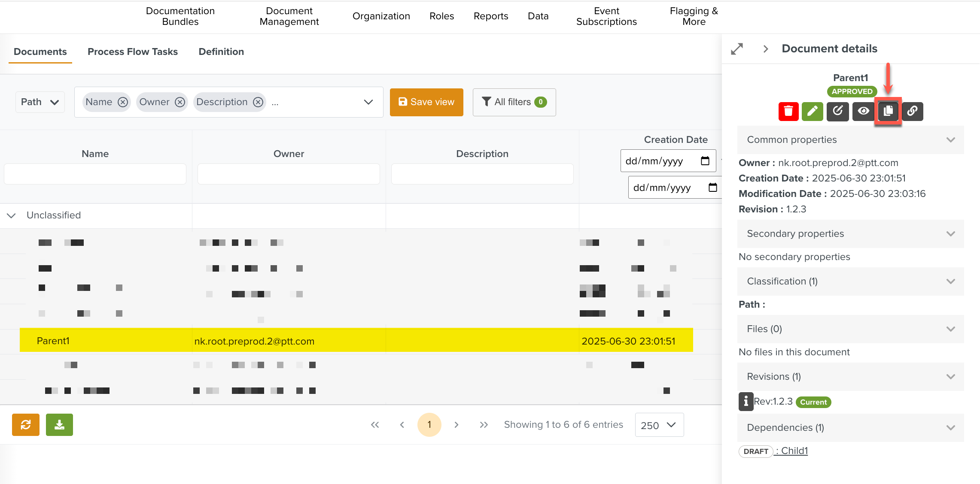
Task: Open the Path grouping dropdown
Action: [40, 102]
